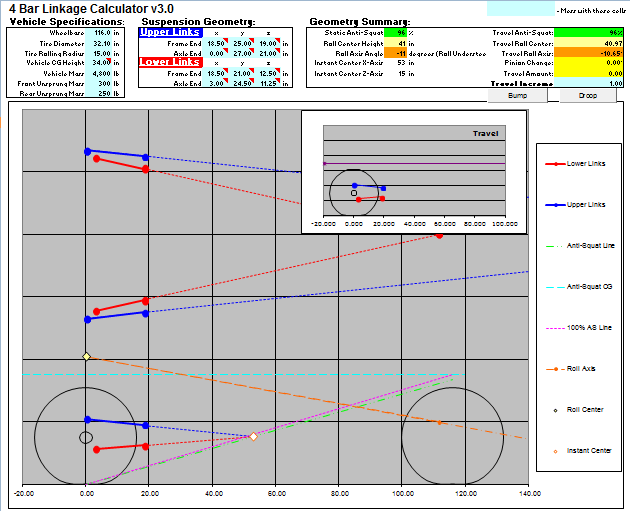This screenshot has height=511, width=630.
Task: Click the Lower Links red header
Action: point(168,62)
